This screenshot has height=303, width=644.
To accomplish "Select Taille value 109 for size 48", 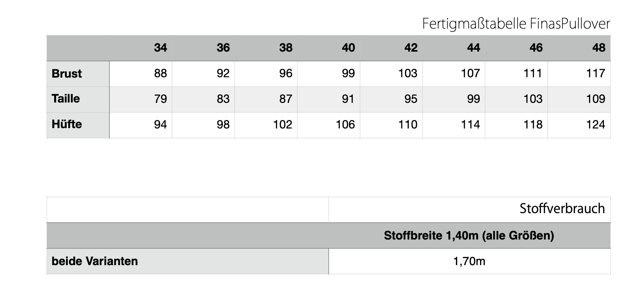I will click(x=595, y=99).
